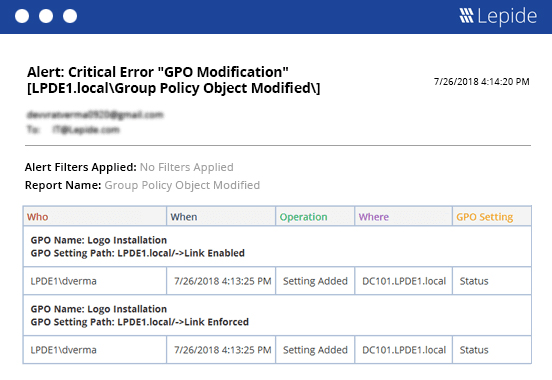Select the Operation column header
Viewport: 552px width, 380px height.
[x=315, y=216]
